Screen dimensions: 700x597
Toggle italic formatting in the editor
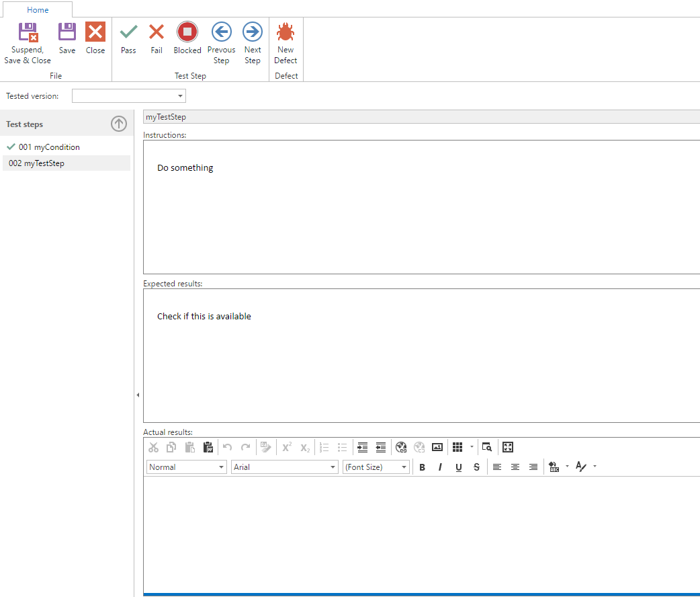pos(440,467)
